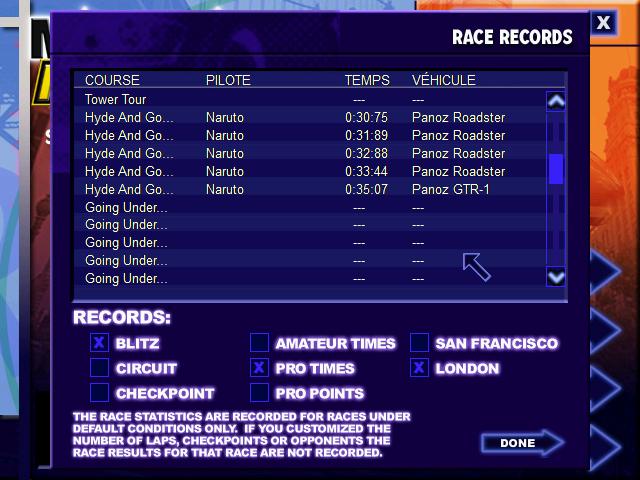
Task: Enable the Circuit records checkbox
Action: pos(99,368)
